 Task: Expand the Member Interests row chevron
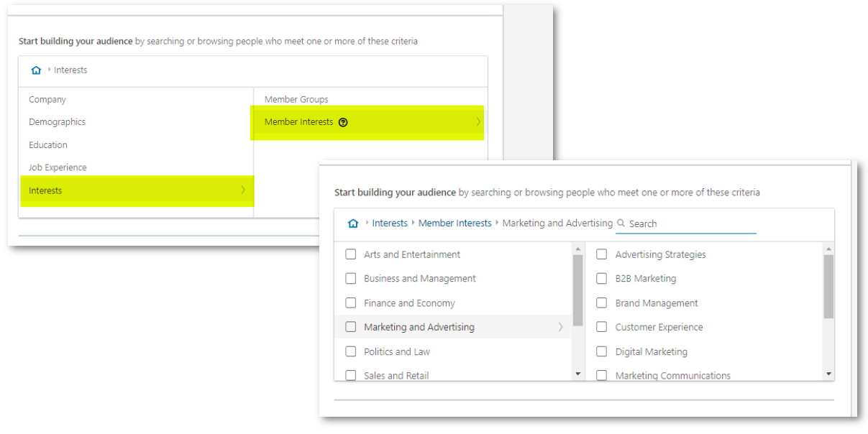point(478,122)
